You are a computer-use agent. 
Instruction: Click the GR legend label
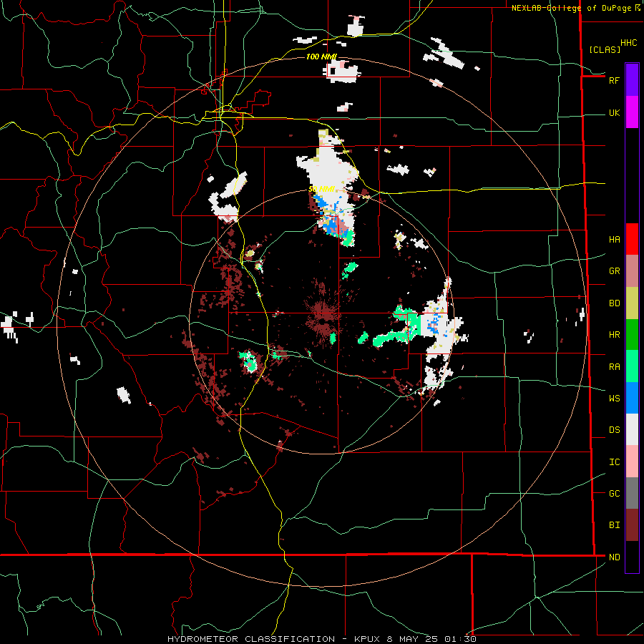614,271
